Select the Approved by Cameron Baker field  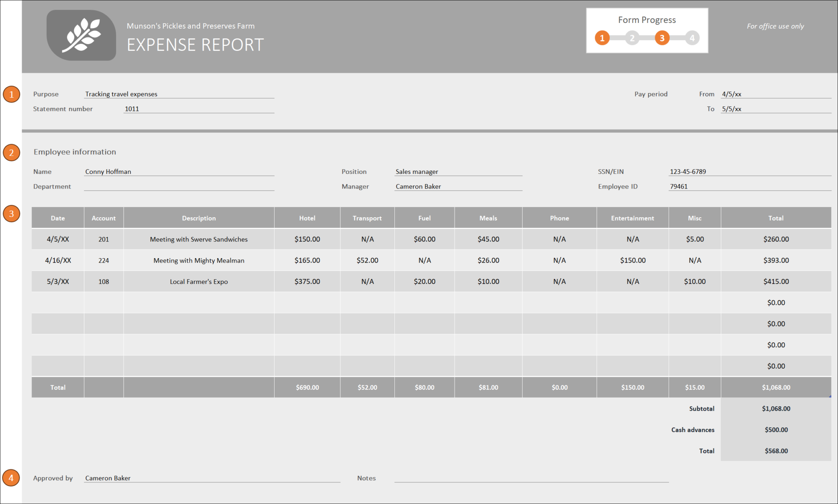coord(212,478)
